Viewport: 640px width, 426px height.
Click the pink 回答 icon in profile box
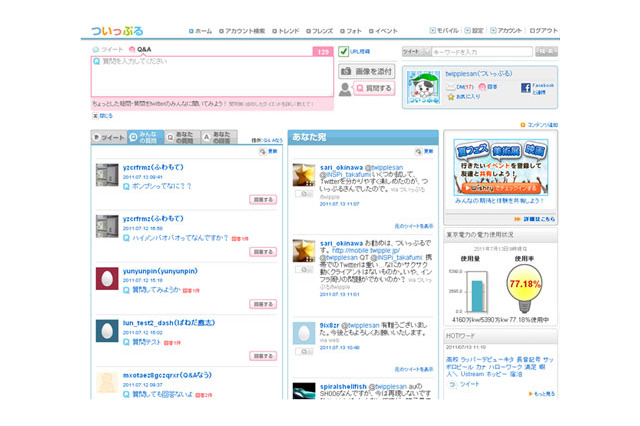[482, 87]
